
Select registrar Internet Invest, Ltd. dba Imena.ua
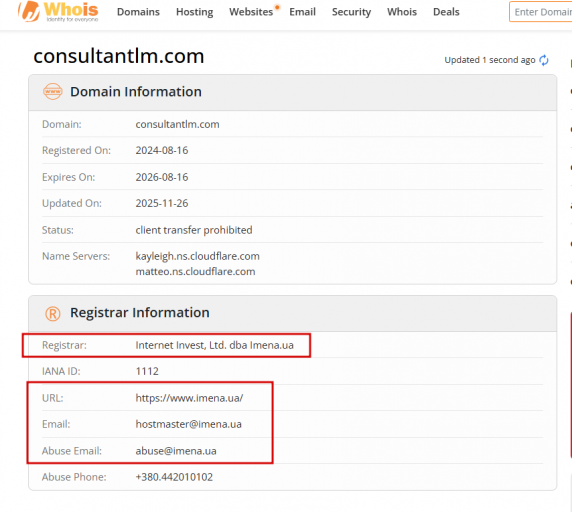[214, 345]
